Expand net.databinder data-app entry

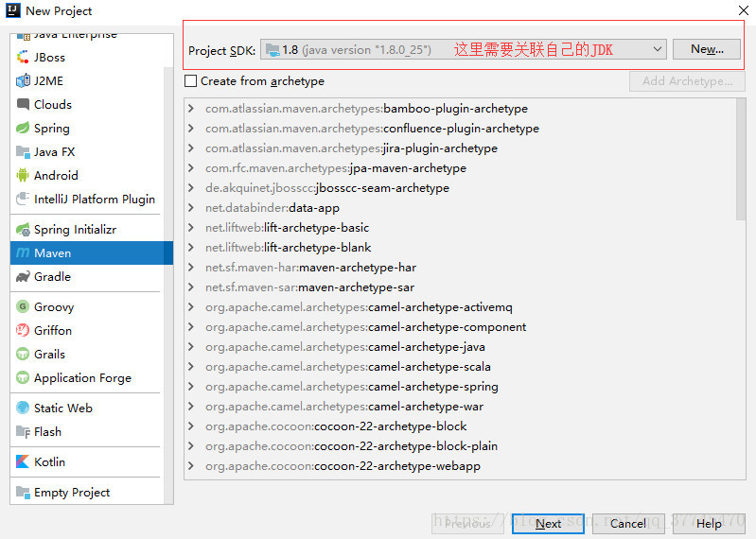(x=191, y=208)
